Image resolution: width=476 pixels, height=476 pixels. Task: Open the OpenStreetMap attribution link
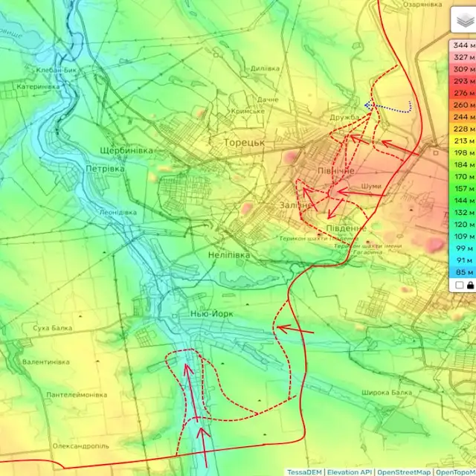[x=405, y=472]
